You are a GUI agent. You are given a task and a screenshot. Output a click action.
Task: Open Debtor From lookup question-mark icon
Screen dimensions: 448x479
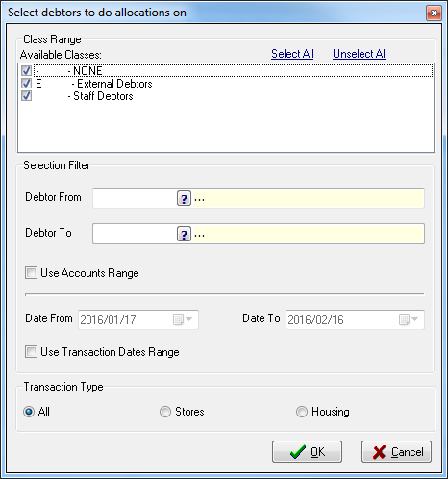coord(184,198)
